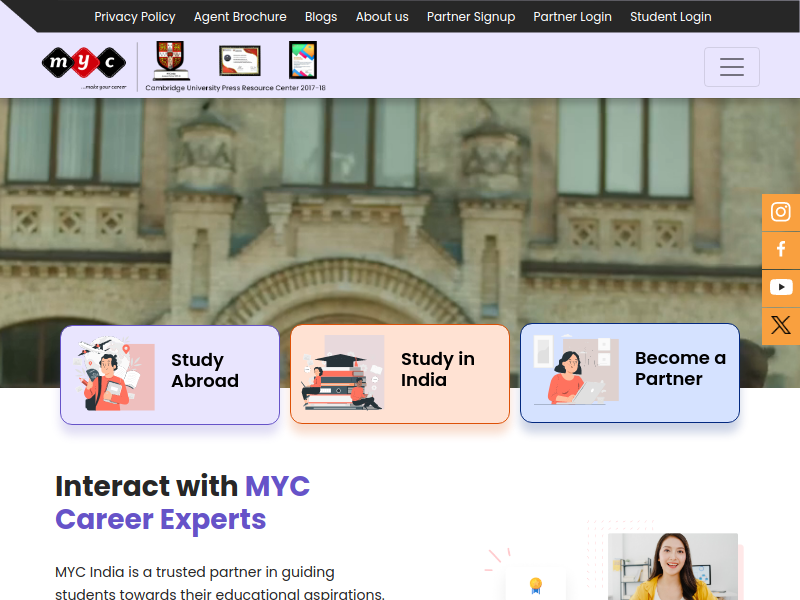Screen dimensions: 800x600
Task: Open the YouTube social icon
Action: click(x=781, y=288)
